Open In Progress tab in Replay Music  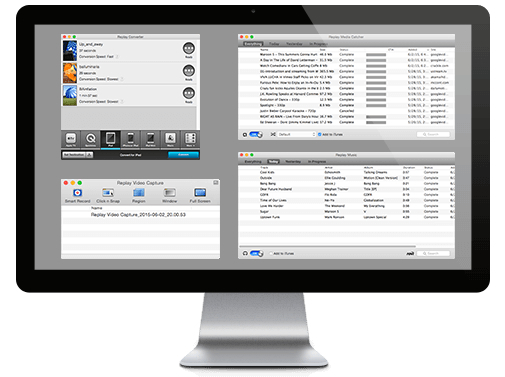317,162
